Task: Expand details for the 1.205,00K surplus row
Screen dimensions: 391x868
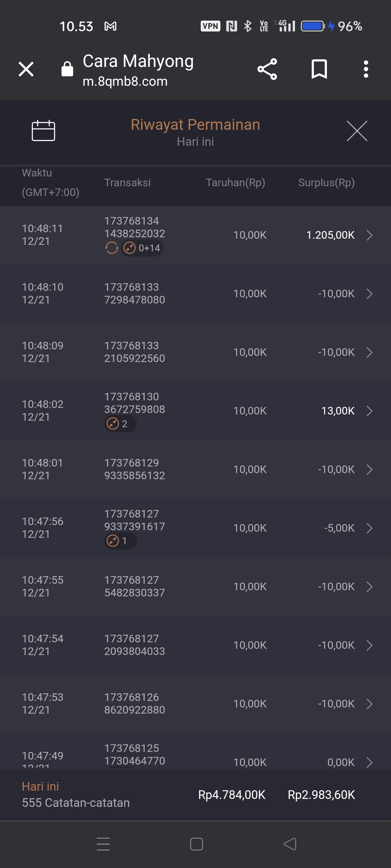Action: (x=369, y=235)
